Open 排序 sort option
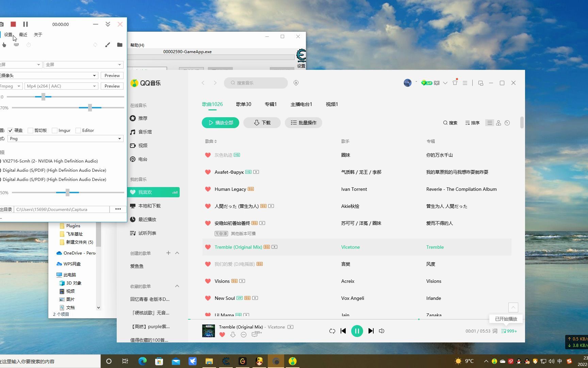588x368 pixels. pos(472,123)
